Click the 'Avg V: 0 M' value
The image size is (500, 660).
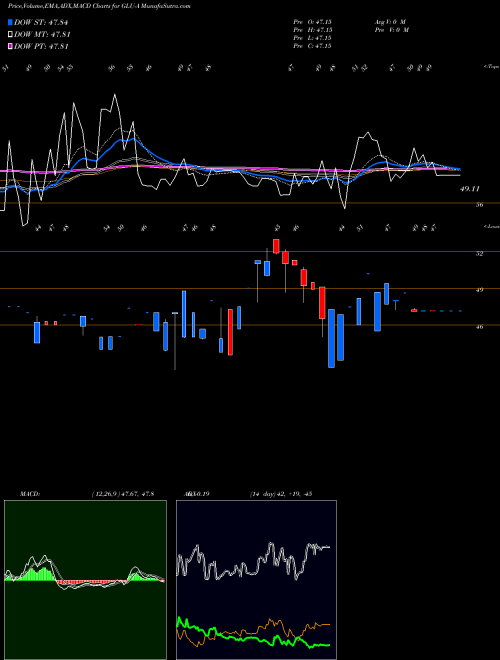(389, 21)
